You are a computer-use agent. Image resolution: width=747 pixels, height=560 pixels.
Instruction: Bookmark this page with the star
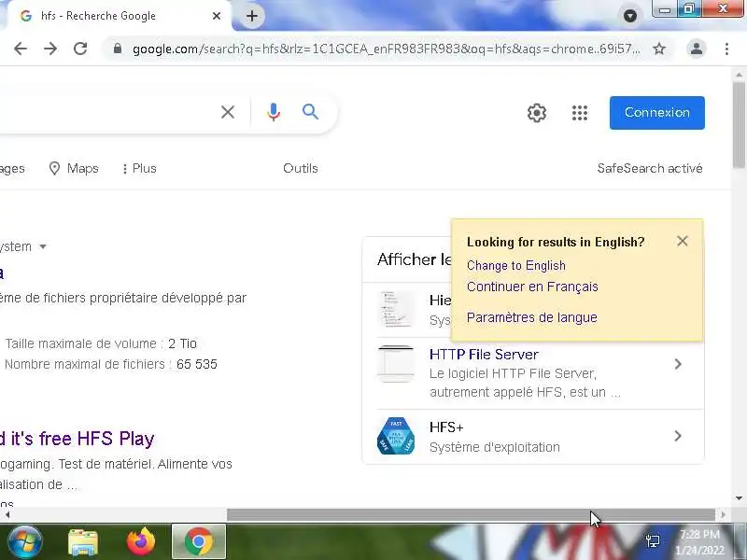[659, 49]
